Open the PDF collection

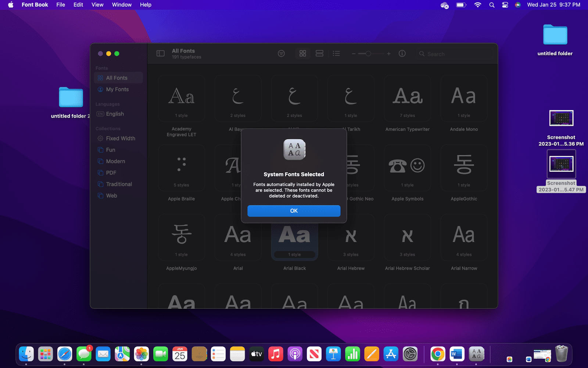click(x=118, y=173)
